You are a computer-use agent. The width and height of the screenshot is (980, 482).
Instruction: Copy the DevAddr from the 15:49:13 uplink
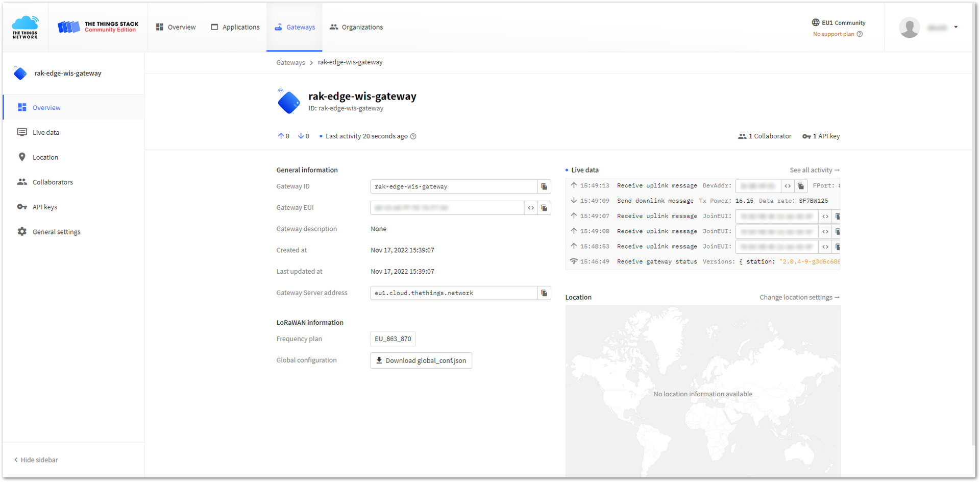[x=801, y=186]
